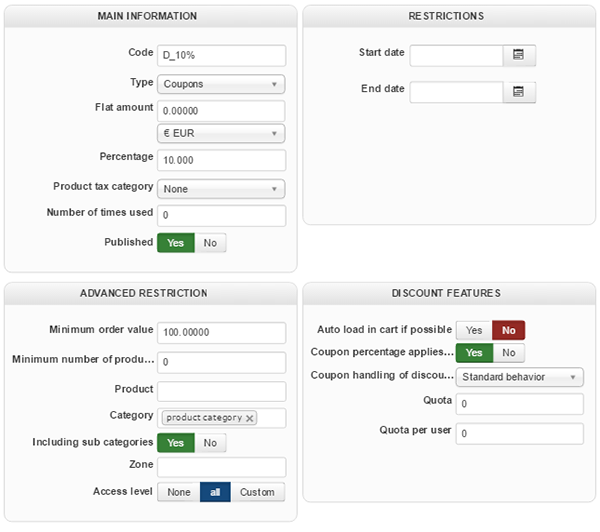
Task: Click the Zone input field
Action: (x=221, y=467)
